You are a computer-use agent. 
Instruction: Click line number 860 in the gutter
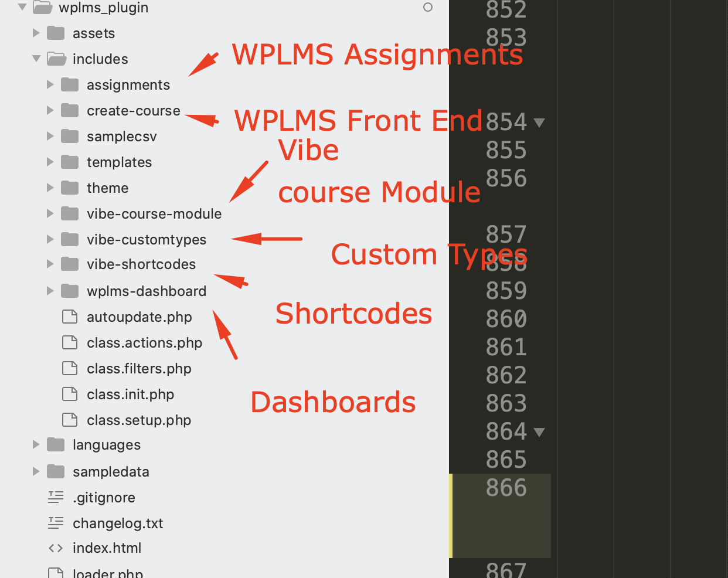click(506, 319)
